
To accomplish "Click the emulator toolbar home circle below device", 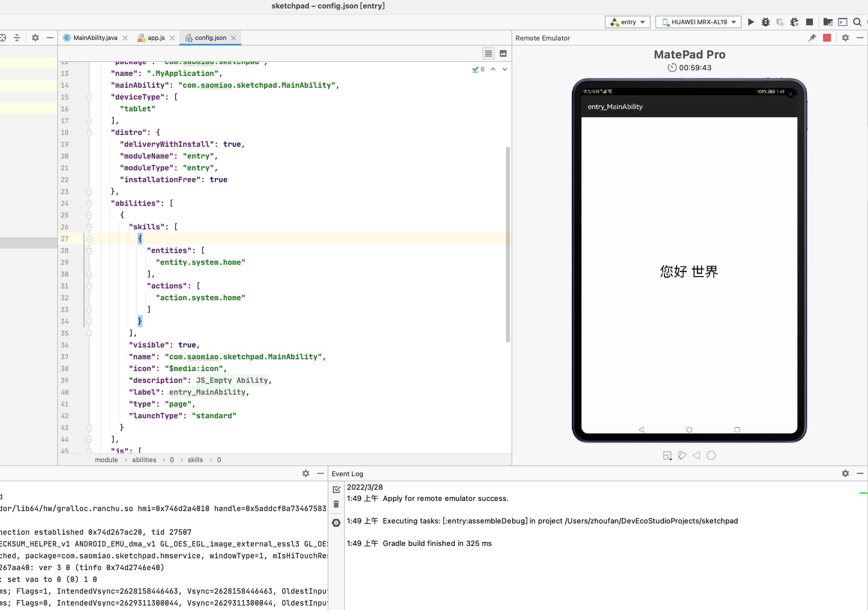I will pos(711,455).
